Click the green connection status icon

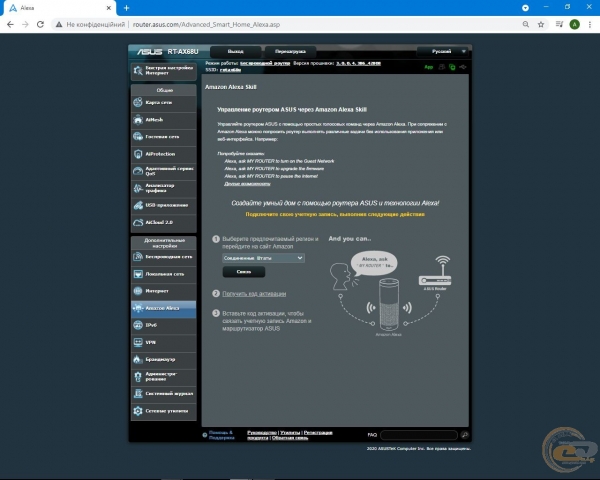click(x=452, y=67)
